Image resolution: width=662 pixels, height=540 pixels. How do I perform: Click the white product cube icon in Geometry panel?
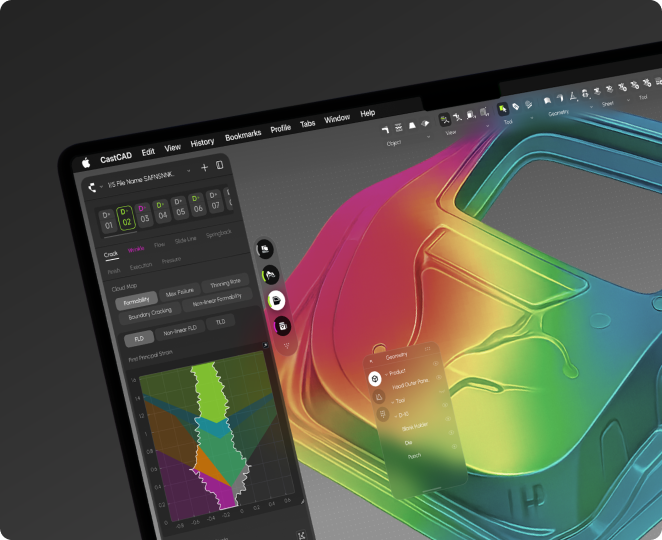click(375, 379)
